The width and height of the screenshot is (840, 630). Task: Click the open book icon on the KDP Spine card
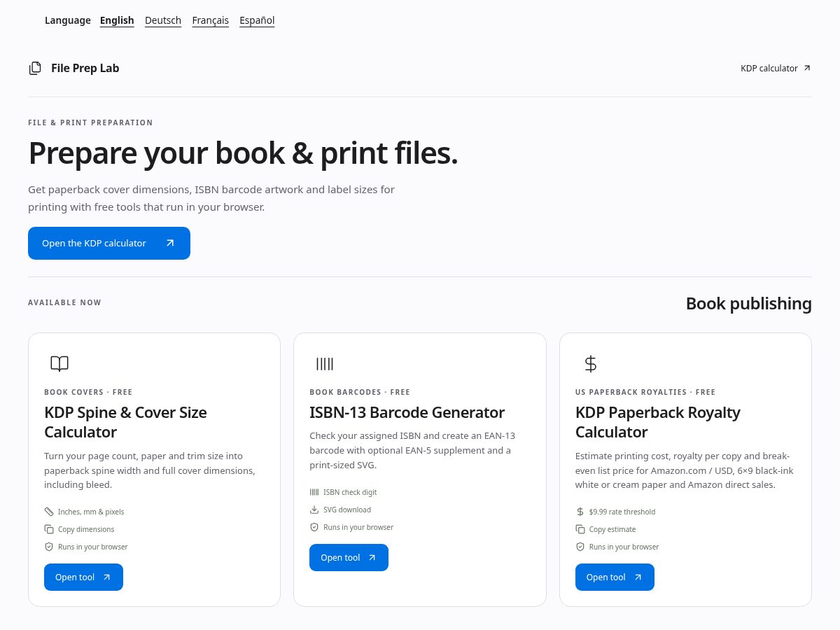pyautogui.click(x=59, y=363)
